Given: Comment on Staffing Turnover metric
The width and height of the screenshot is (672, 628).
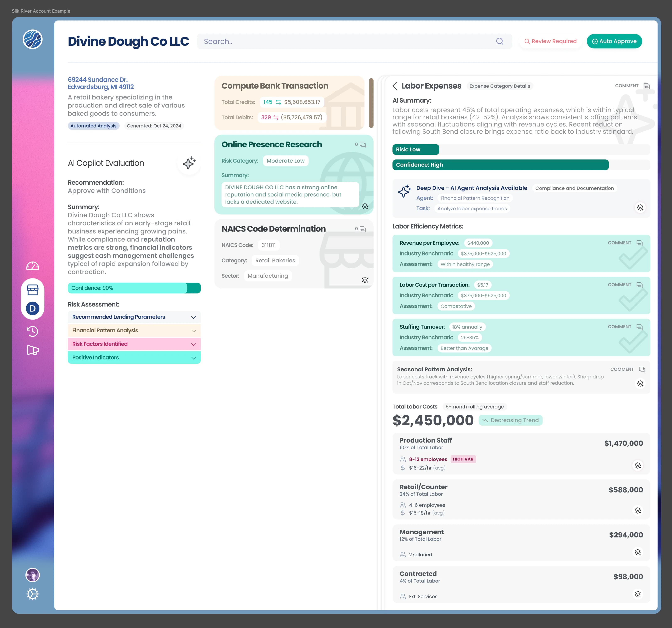Looking at the screenshot, I should [625, 327].
